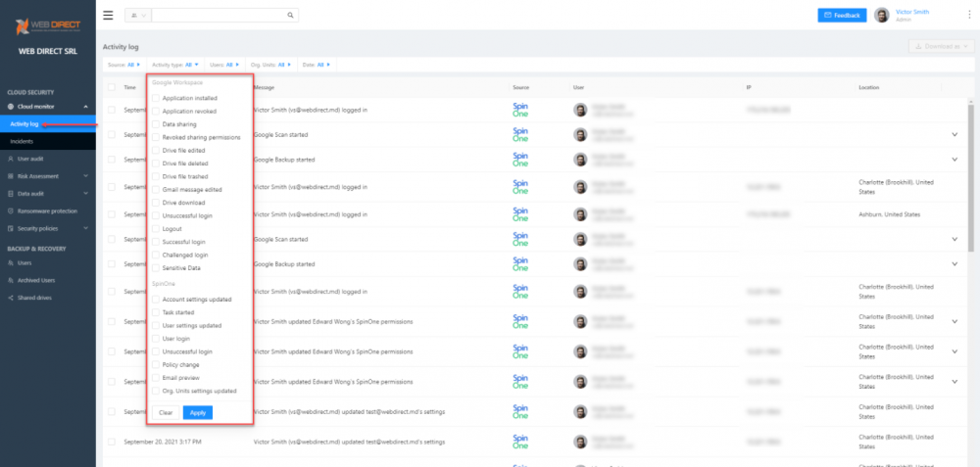The width and height of the screenshot is (980, 467).
Task: Click into the top search field
Action: (x=220, y=15)
